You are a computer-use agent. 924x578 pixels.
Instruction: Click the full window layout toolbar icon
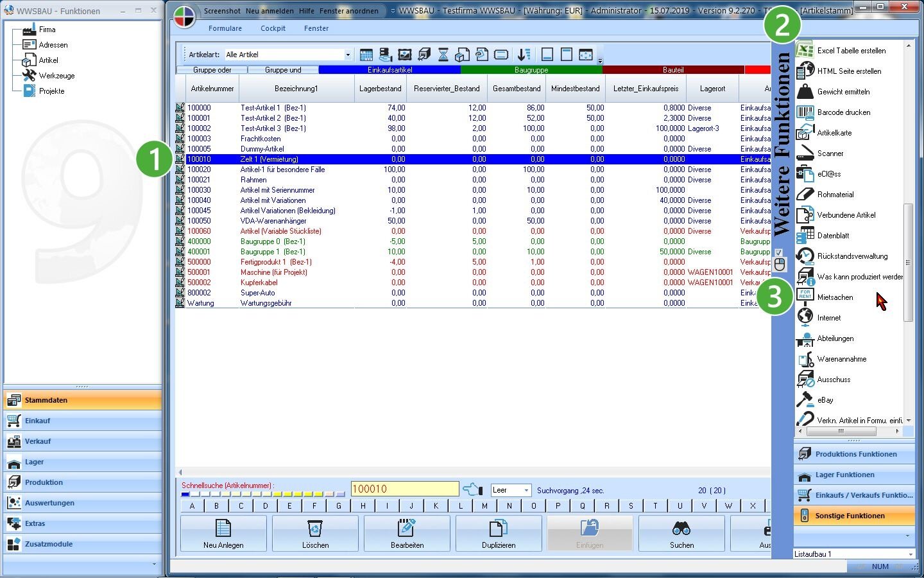point(586,55)
